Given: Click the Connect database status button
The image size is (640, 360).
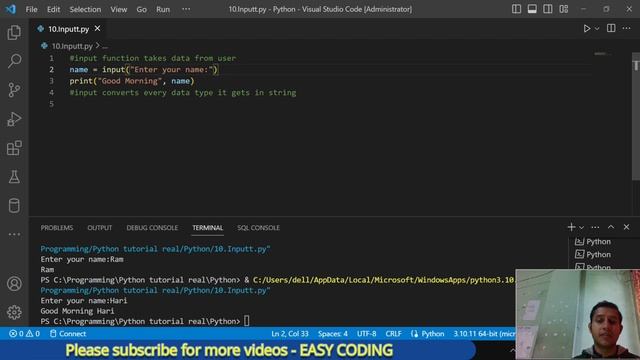Looking at the screenshot, I should pos(68,333).
